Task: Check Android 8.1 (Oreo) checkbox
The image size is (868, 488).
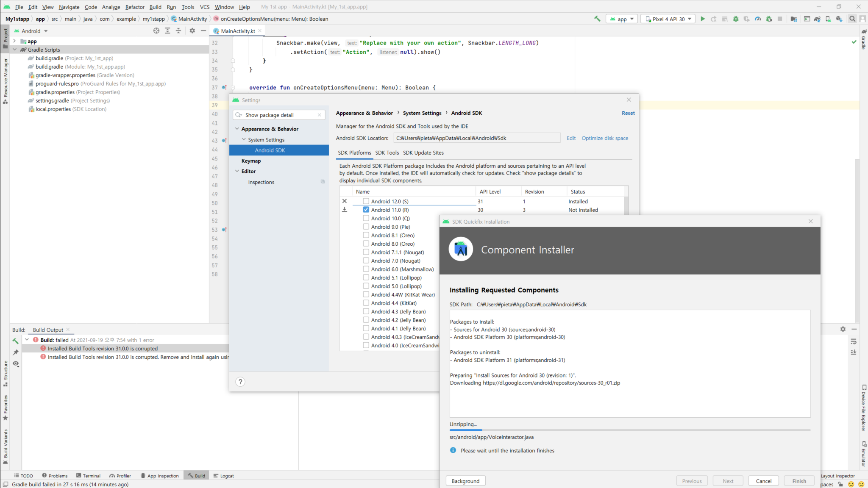Action: coord(366,235)
